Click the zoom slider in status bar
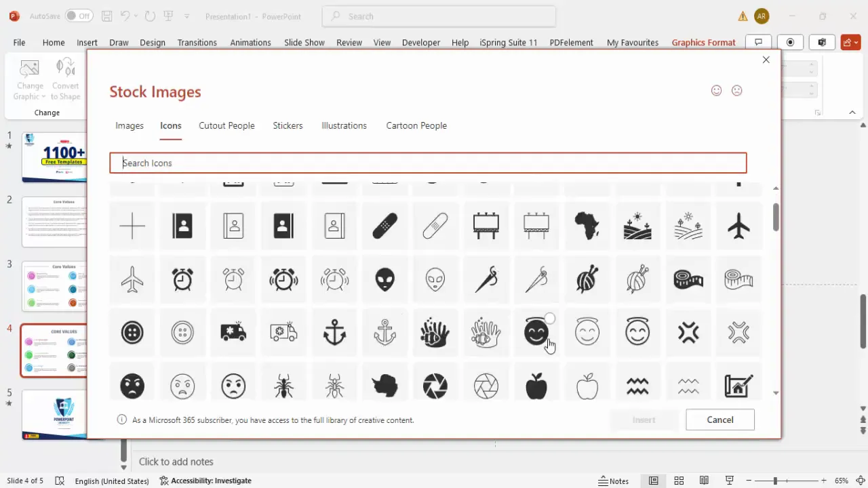Viewport: 868px width, 488px height. [x=774, y=481]
